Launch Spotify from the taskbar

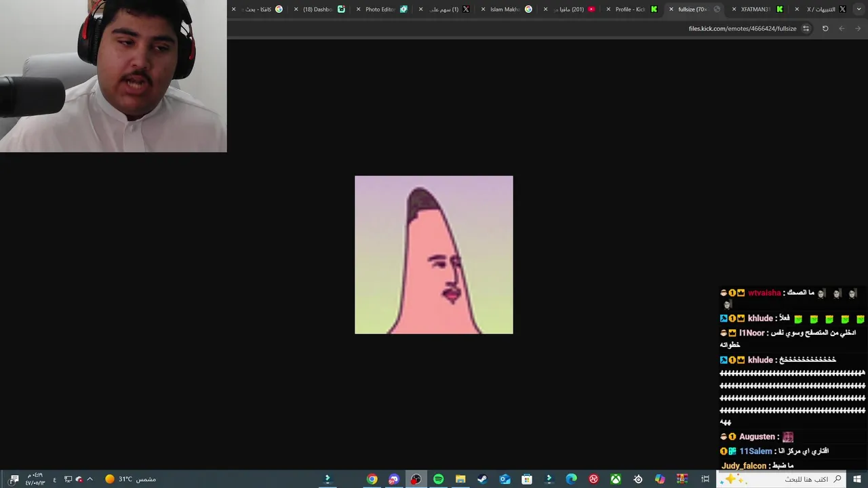pyautogui.click(x=438, y=479)
